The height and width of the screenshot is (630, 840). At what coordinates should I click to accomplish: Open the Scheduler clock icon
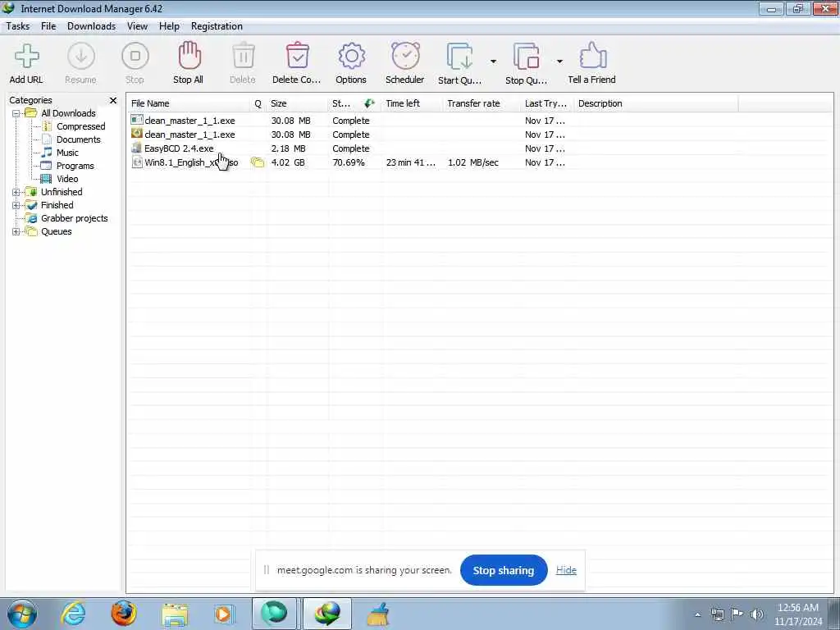point(405,57)
